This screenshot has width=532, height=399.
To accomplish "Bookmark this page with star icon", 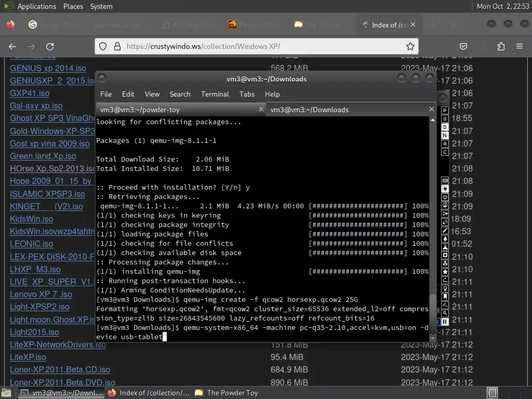I will pyautogui.click(x=410, y=46).
